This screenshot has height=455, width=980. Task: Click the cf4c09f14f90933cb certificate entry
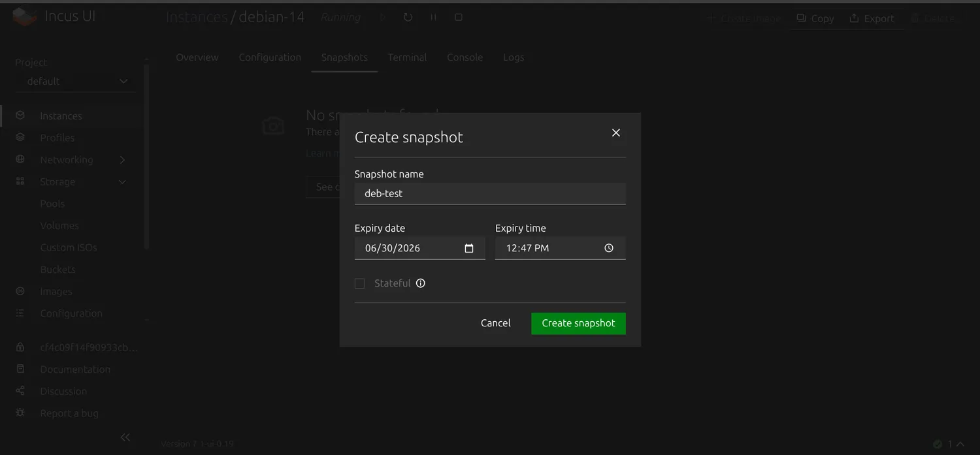[x=89, y=348]
